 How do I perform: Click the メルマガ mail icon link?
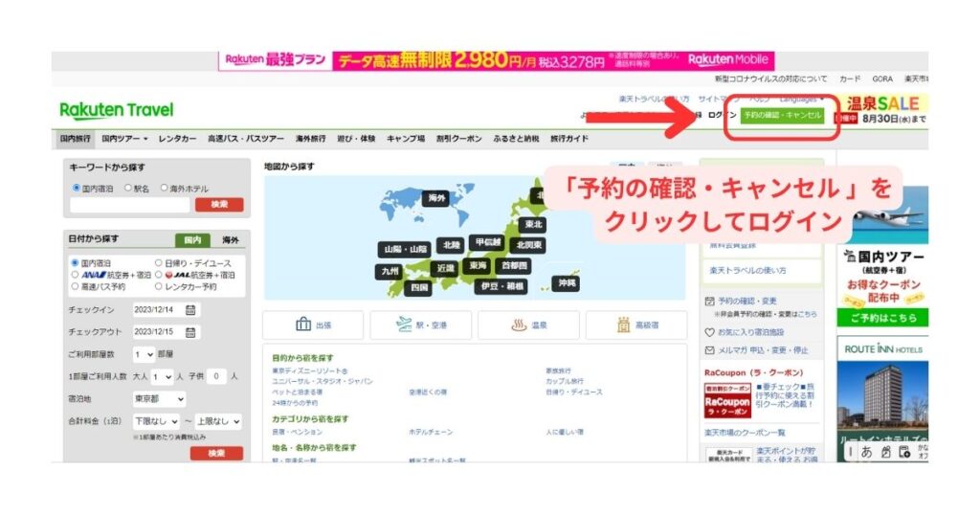click(756, 350)
